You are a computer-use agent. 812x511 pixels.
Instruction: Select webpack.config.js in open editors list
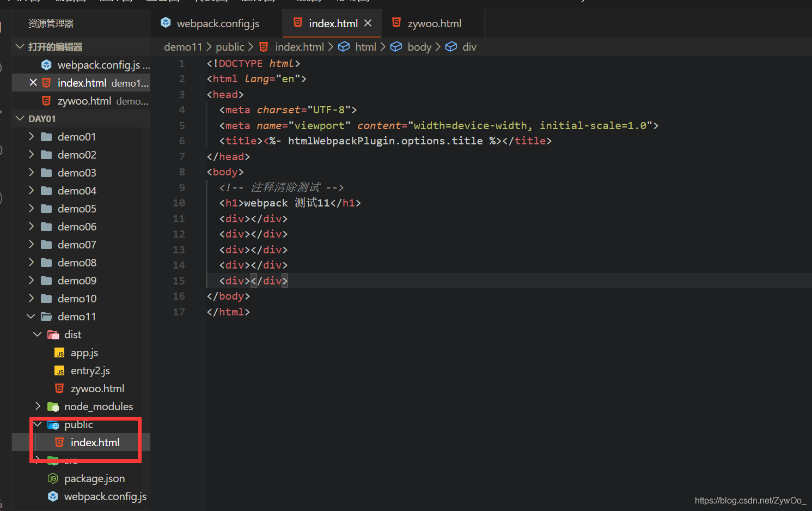click(99, 65)
